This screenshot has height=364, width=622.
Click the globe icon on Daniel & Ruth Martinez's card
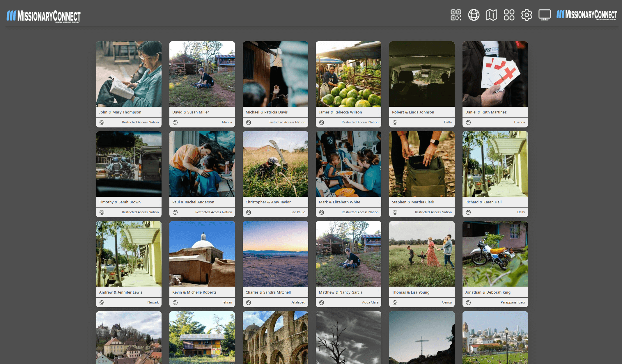click(x=468, y=122)
